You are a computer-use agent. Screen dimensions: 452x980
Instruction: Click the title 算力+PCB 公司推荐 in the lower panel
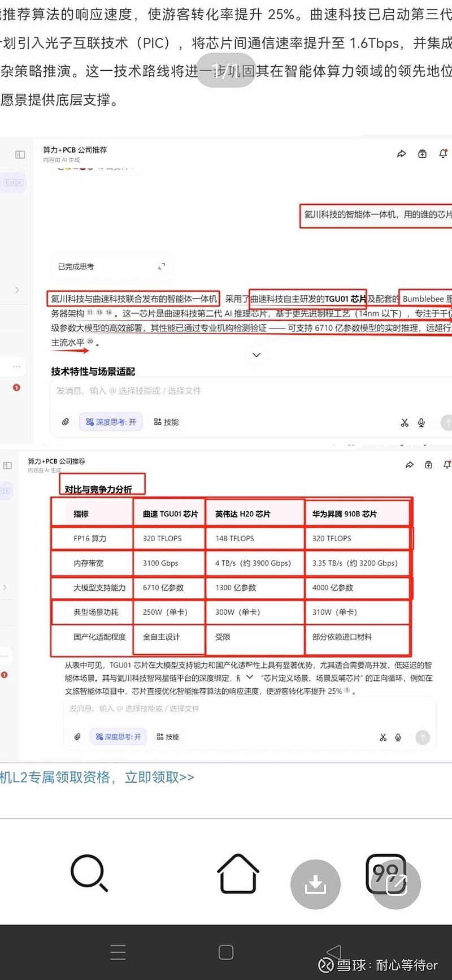coord(57,461)
